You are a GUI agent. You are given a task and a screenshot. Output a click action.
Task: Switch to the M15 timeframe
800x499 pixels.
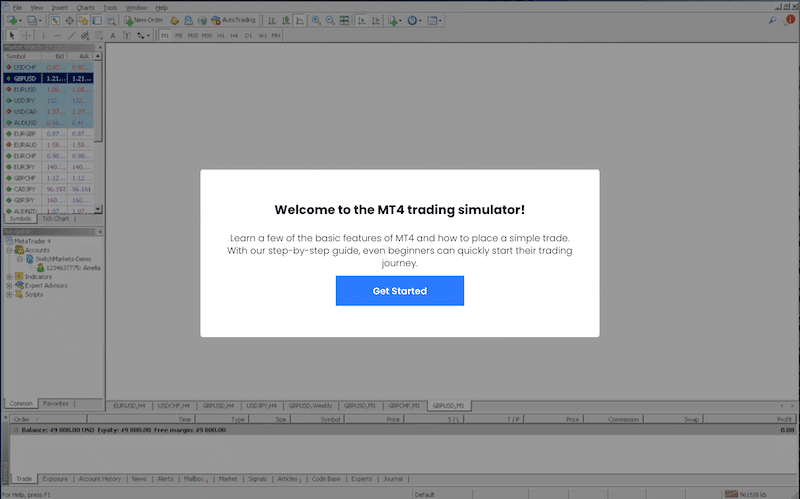coord(192,35)
